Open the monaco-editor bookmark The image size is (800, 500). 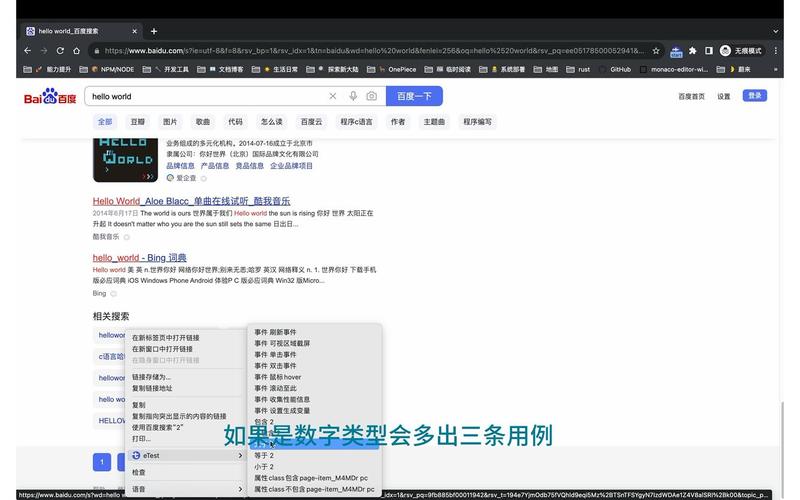pos(674,69)
